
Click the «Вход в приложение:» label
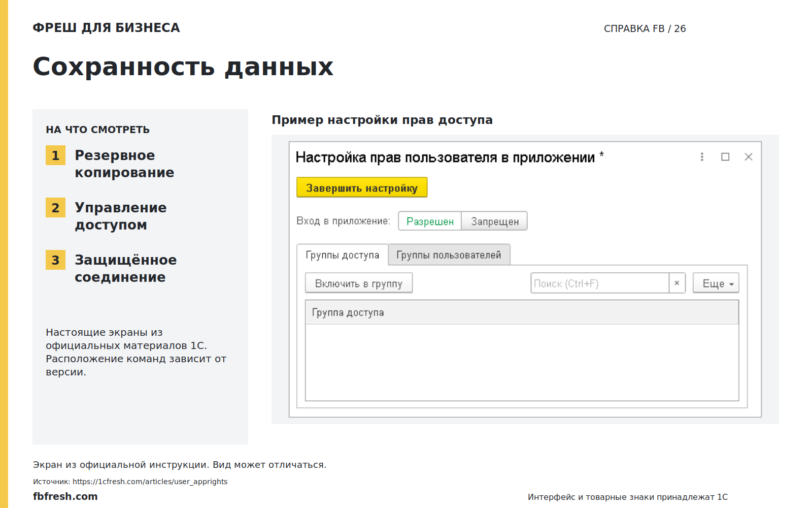tap(343, 221)
